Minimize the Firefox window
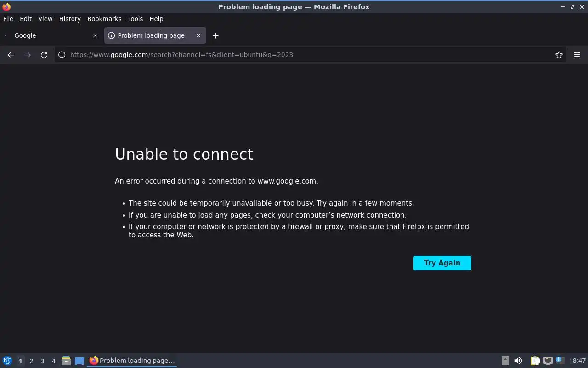 pyautogui.click(x=563, y=7)
